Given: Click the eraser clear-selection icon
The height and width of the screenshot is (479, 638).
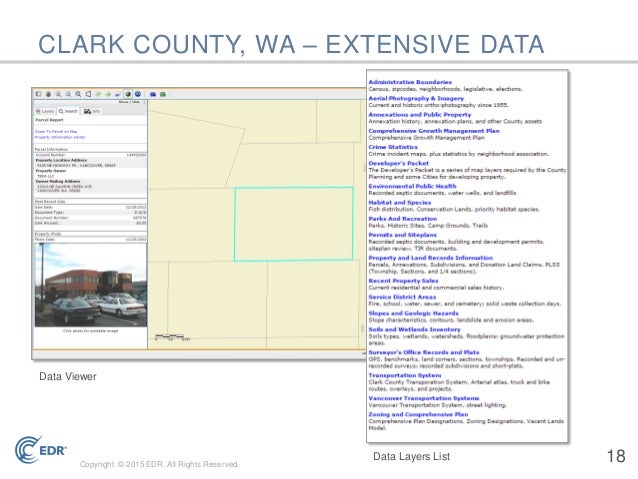Looking at the screenshot, I should point(117,94).
